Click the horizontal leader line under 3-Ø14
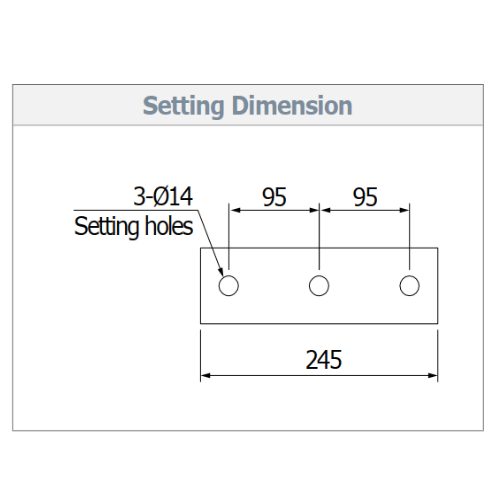Viewport: 500px width, 500px height. (x=136, y=210)
